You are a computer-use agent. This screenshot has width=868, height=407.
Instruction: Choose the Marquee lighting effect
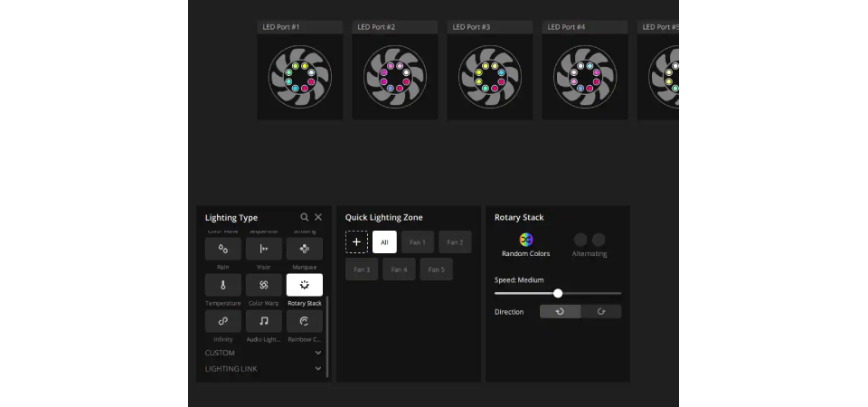pyautogui.click(x=304, y=249)
